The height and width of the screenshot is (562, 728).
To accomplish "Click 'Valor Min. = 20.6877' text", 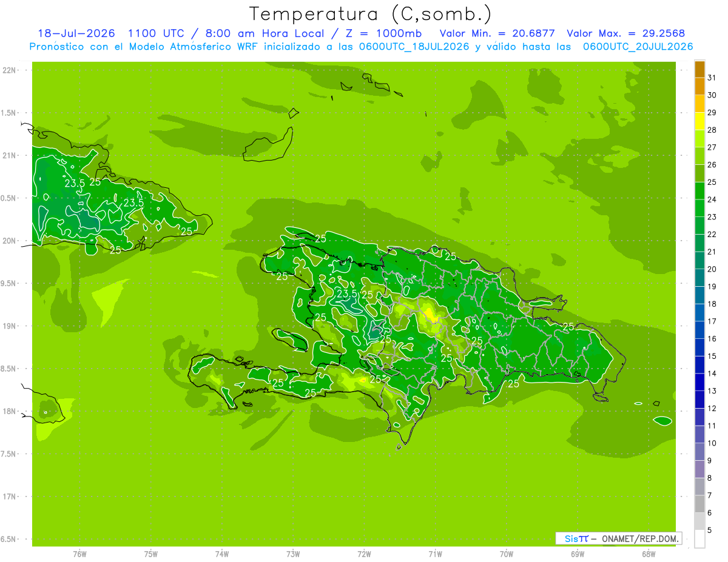I will [496, 33].
